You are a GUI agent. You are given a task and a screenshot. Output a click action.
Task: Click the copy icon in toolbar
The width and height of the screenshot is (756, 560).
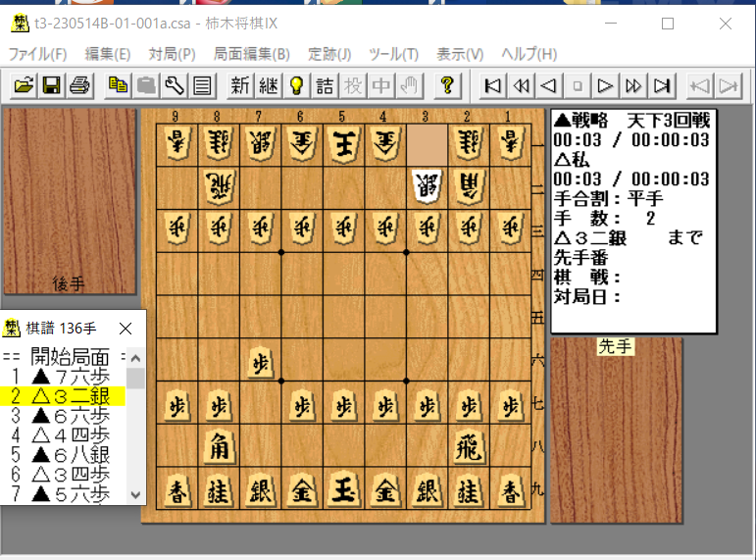click(x=118, y=85)
